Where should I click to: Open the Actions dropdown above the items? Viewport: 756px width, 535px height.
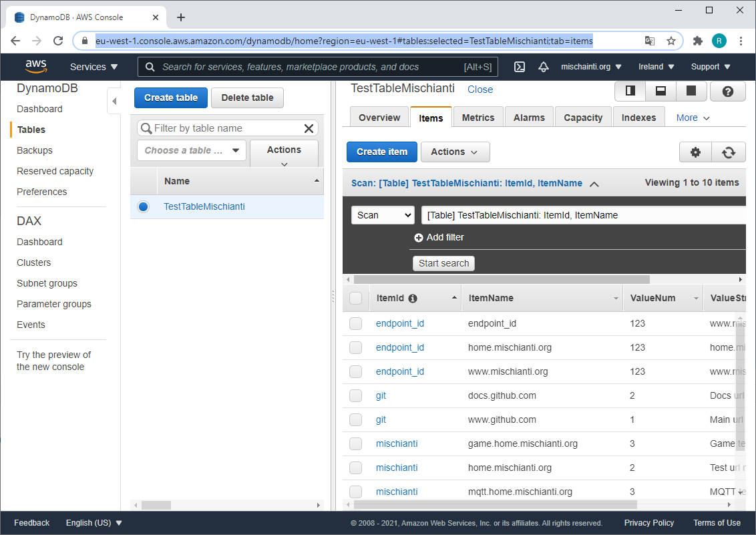click(x=455, y=152)
